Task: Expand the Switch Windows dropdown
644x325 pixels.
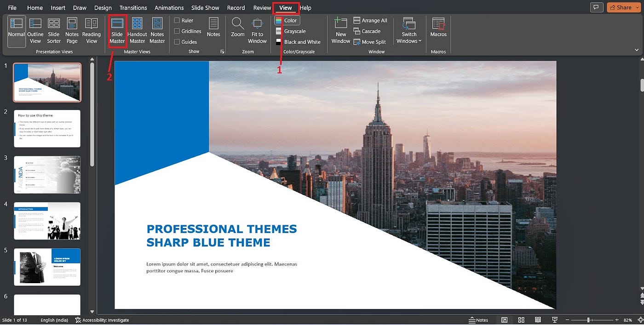Action: point(409,31)
